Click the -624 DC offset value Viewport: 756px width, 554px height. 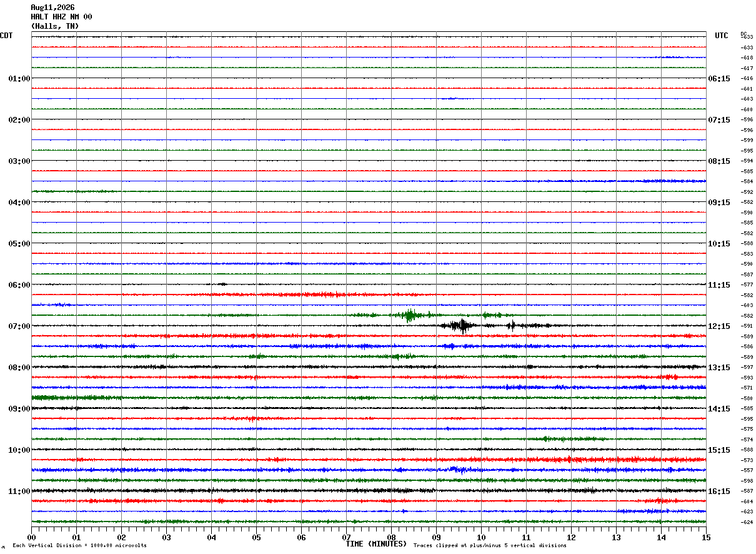click(x=747, y=522)
